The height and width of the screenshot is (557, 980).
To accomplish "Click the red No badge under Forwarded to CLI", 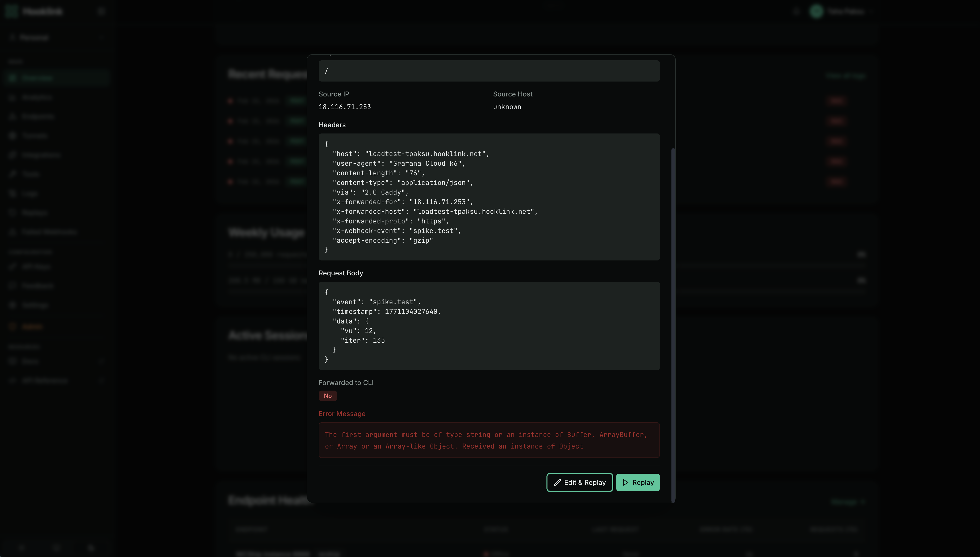I will click(328, 396).
